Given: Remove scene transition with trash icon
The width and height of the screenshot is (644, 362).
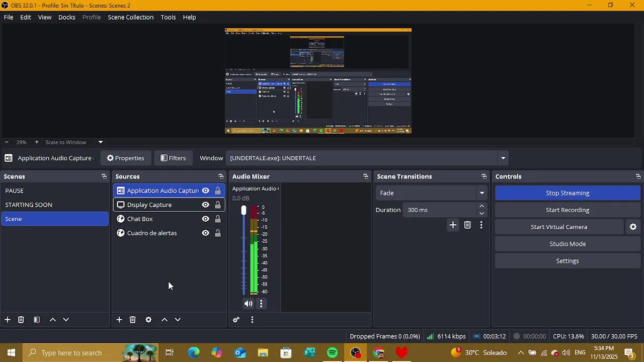Looking at the screenshot, I should pyautogui.click(x=467, y=225).
